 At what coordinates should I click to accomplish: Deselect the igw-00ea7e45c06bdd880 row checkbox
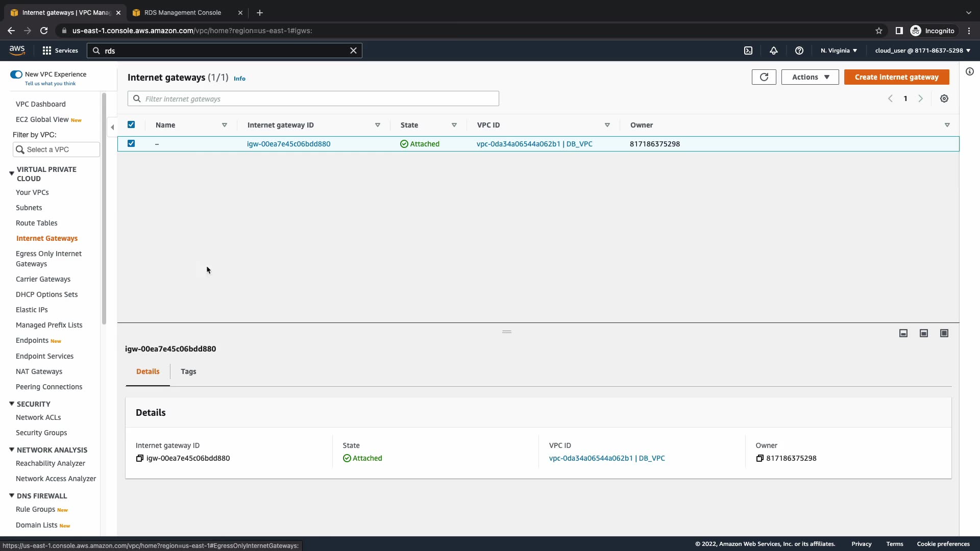131,143
